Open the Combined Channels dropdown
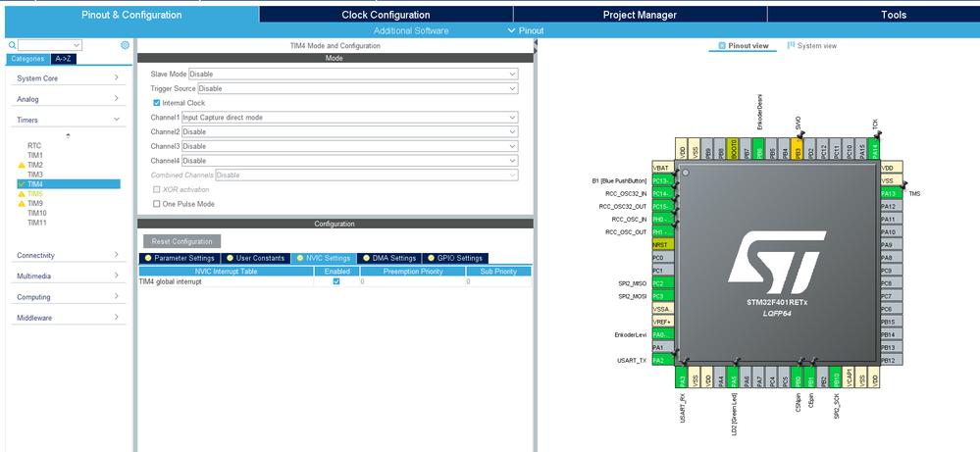 [x=366, y=175]
